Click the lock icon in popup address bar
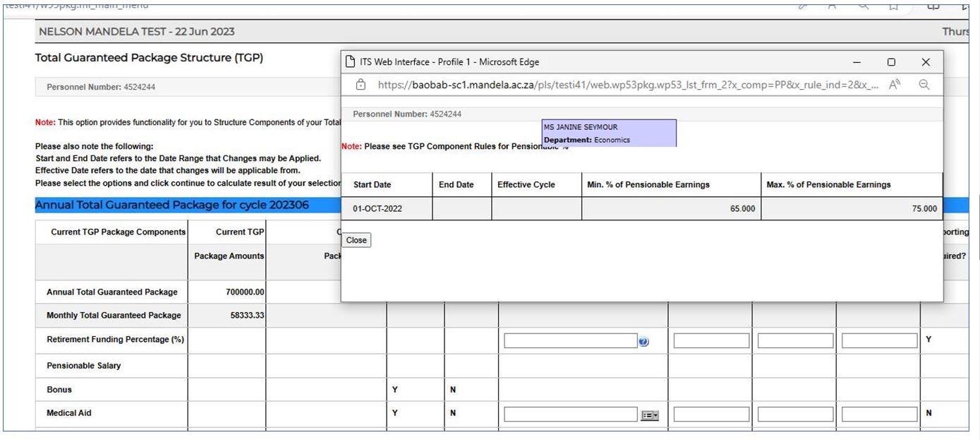The height and width of the screenshot is (440, 980). point(361,85)
